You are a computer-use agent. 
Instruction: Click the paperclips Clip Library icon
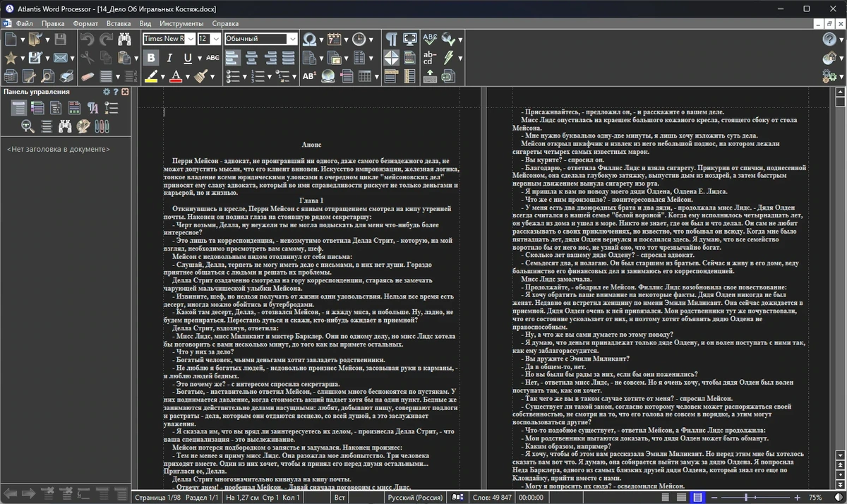pos(102,126)
